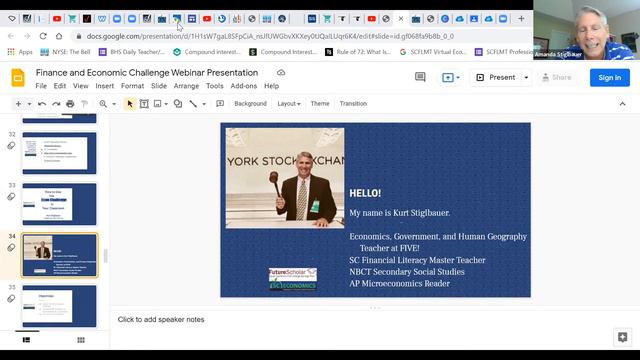This screenshot has width=640, height=360.
Task: Select slide 33 thumbnail
Action: coord(60,204)
